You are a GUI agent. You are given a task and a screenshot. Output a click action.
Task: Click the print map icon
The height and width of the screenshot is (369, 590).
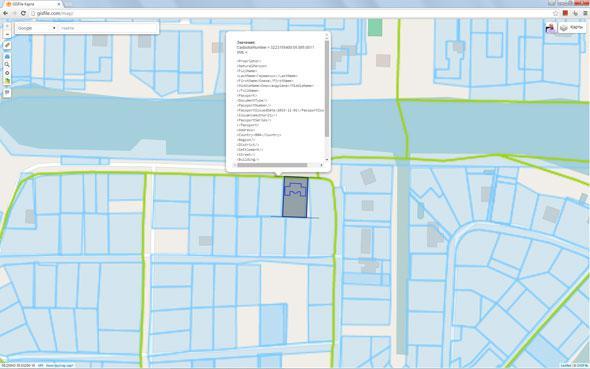(7, 56)
